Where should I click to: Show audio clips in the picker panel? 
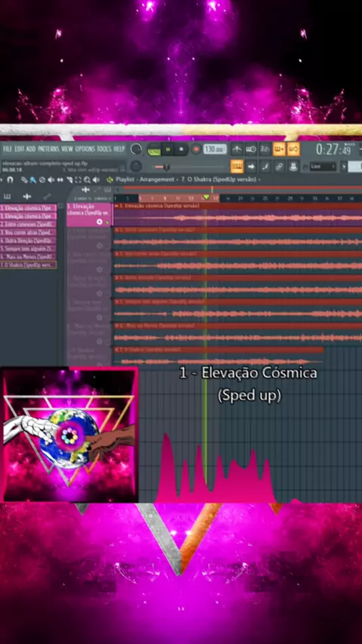[27, 196]
